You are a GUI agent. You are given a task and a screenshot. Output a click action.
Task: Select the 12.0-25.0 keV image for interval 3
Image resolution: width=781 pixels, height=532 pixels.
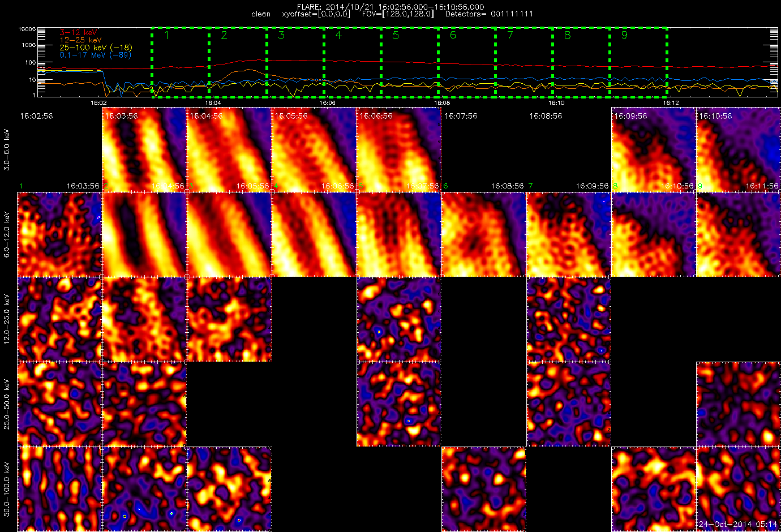[x=229, y=319]
